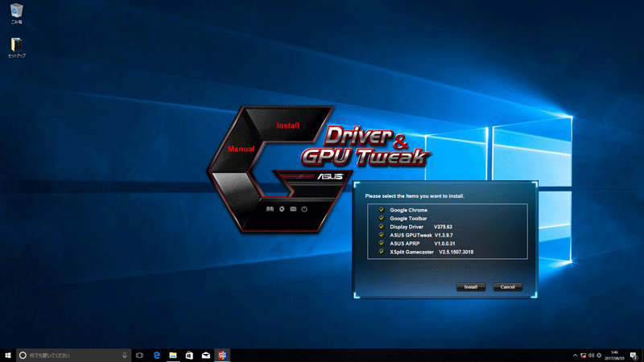
Task: Open the Mail app from the taskbar
Action: click(206, 355)
